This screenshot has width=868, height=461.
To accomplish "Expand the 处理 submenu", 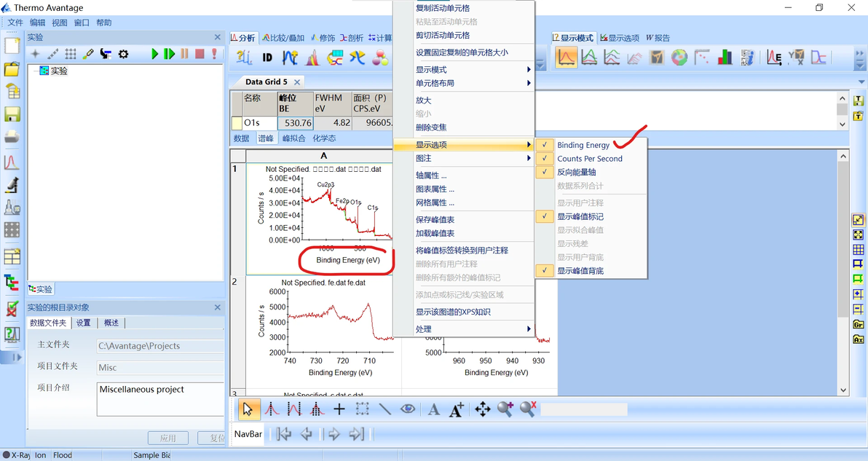I will pos(463,328).
